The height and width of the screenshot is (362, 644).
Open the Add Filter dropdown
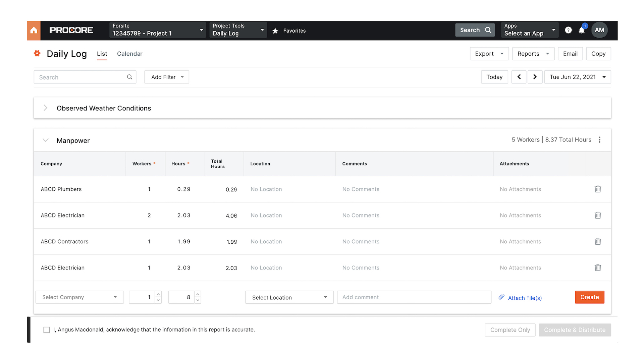167,77
